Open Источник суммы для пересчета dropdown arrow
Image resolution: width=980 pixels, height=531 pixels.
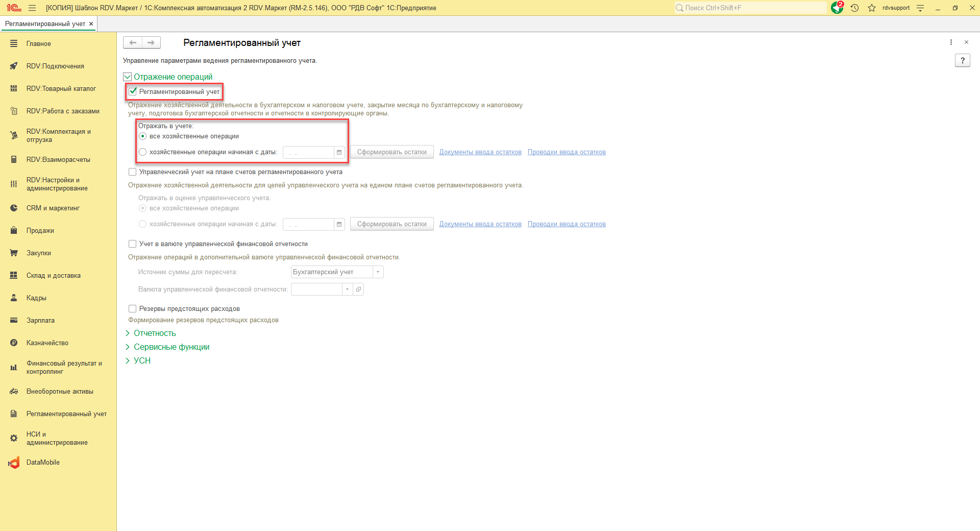(x=378, y=272)
